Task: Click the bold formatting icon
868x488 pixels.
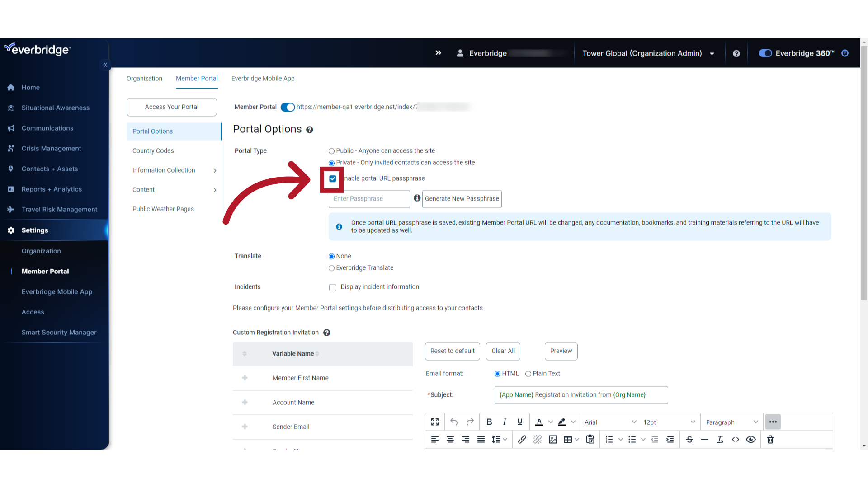Action: 489,422
